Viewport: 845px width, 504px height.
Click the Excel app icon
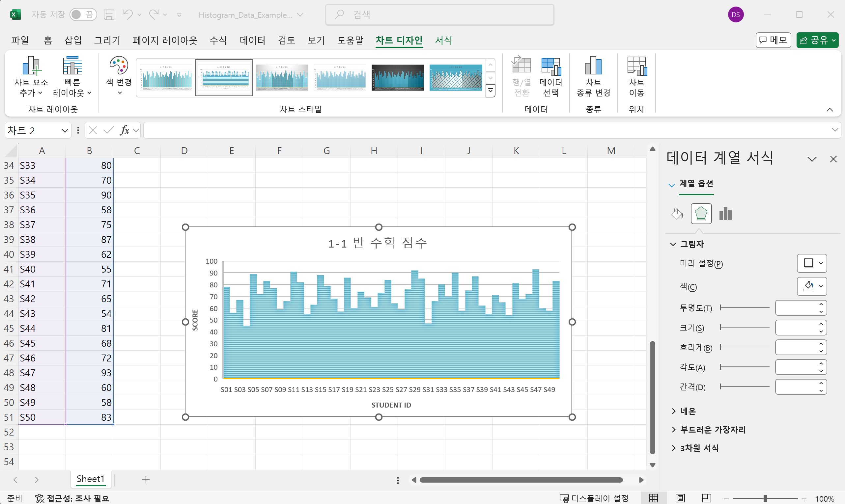coord(15,14)
